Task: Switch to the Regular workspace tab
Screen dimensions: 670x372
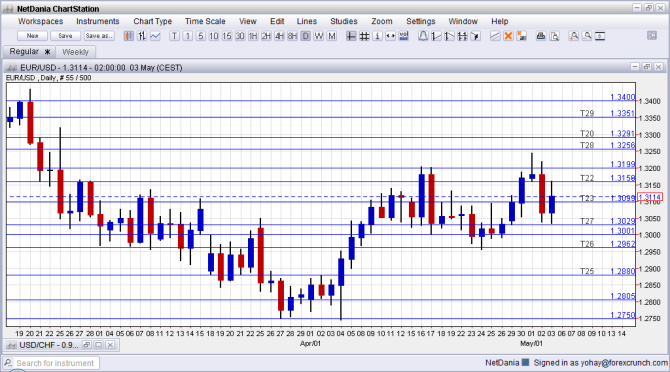Action: (x=29, y=52)
